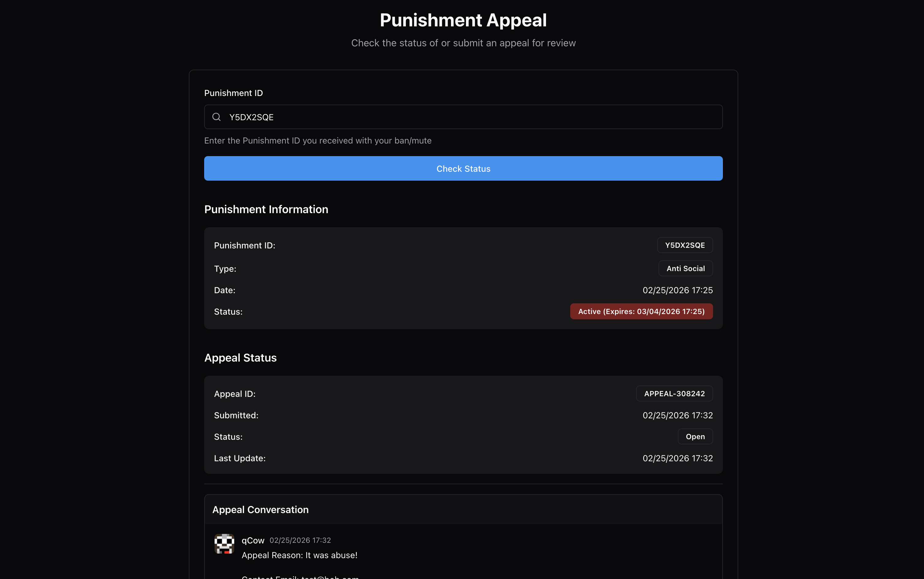924x579 pixels.
Task: Click the Y5DX2SQE punishment ID badge
Action: 685,245
